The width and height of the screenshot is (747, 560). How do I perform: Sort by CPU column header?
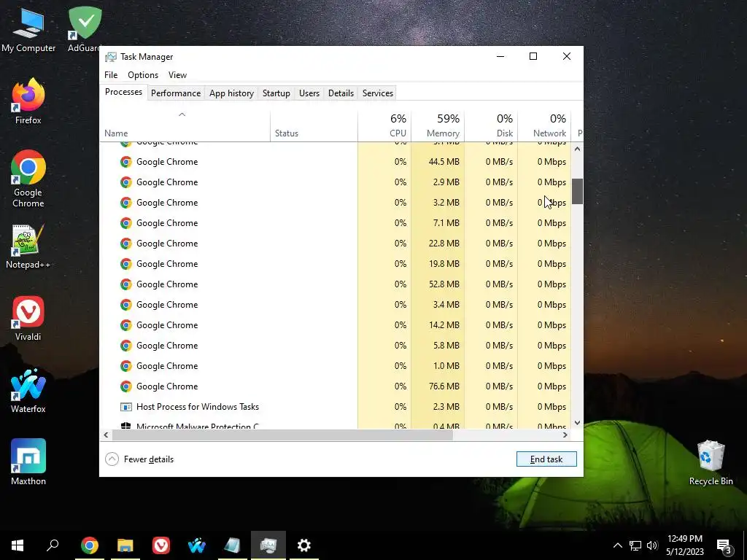click(384, 126)
